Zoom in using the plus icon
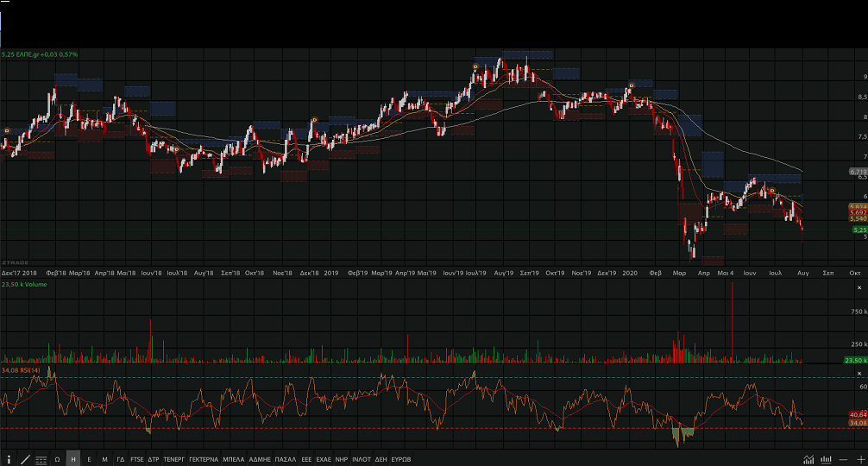The image size is (868, 466). click(859, 459)
